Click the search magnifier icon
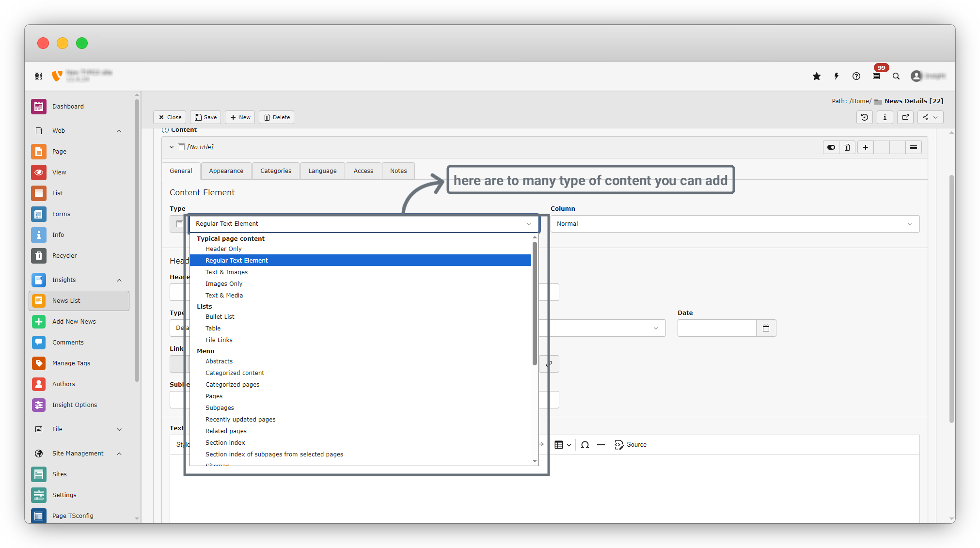 click(x=896, y=76)
